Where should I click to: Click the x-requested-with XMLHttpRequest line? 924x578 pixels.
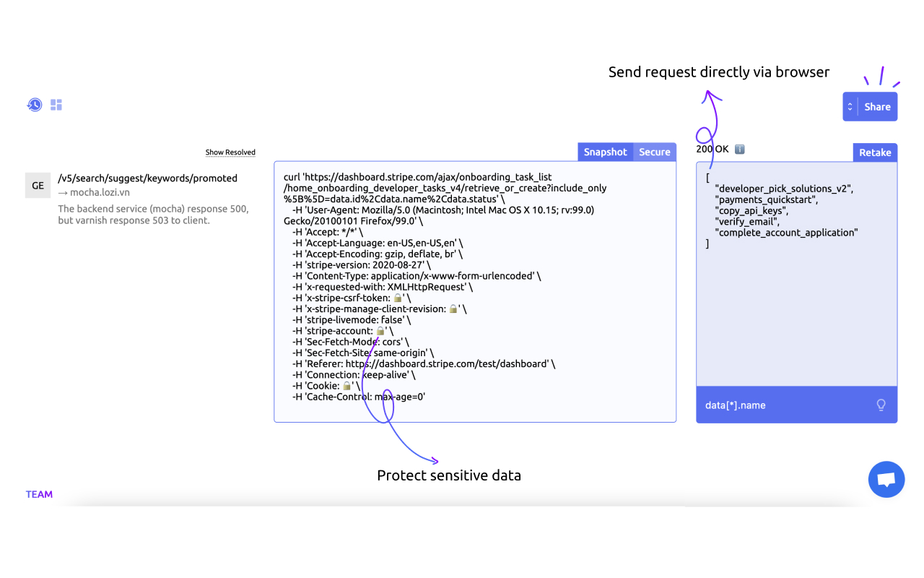click(383, 287)
